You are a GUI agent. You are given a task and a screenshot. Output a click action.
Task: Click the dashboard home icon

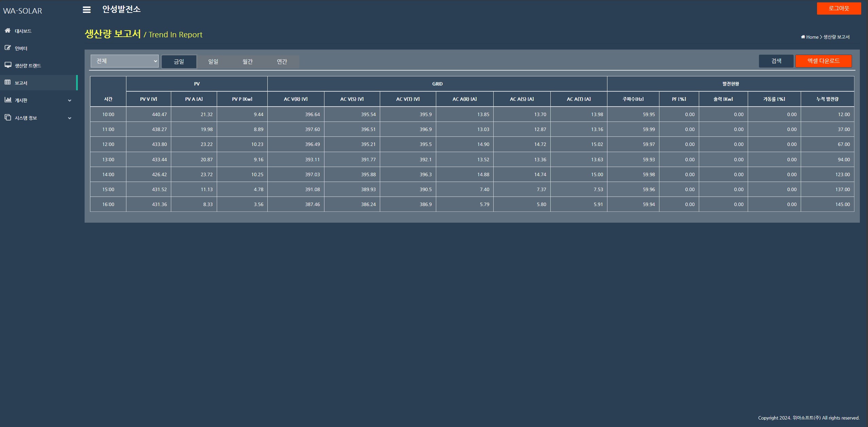click(x=7, y=31)
